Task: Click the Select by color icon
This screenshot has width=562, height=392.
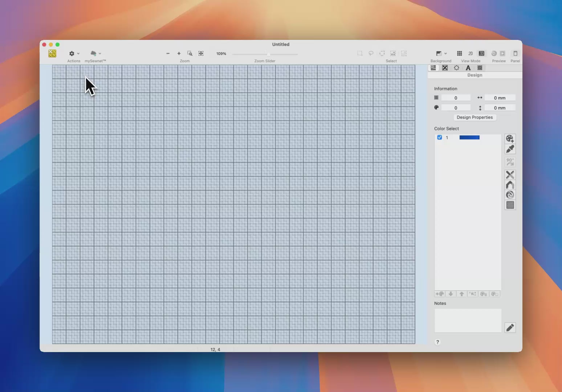Action: pyautogui.click(x=393, y=53)
